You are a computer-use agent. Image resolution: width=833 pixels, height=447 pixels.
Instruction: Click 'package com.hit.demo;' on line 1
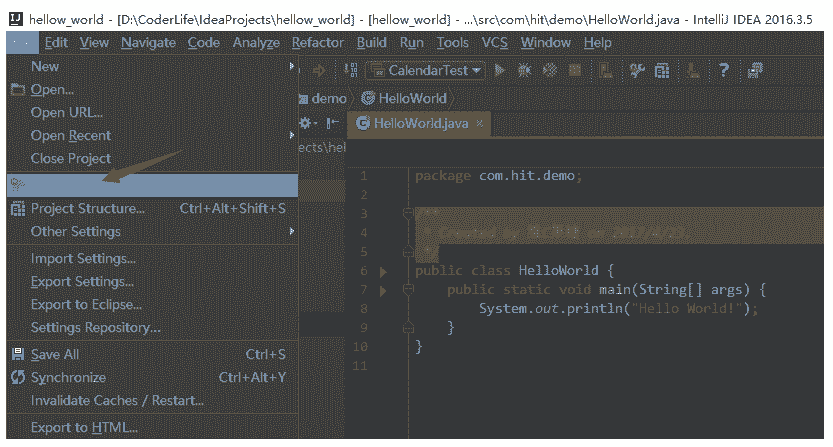498,176
